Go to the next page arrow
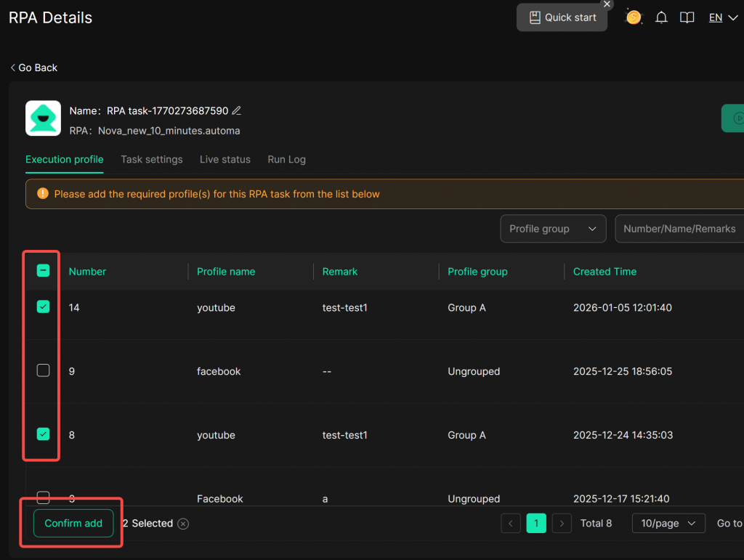This screenshot has height=560, width=744. [561, 524]
